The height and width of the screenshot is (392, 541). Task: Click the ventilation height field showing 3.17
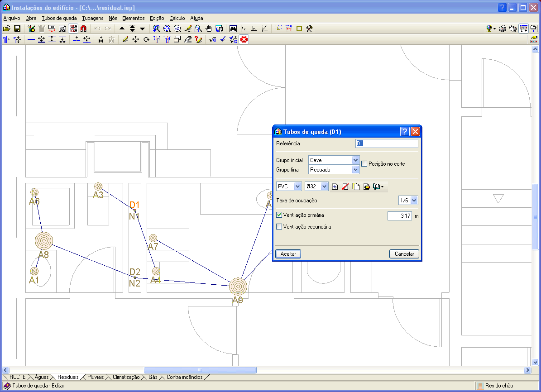click(400, 216)
